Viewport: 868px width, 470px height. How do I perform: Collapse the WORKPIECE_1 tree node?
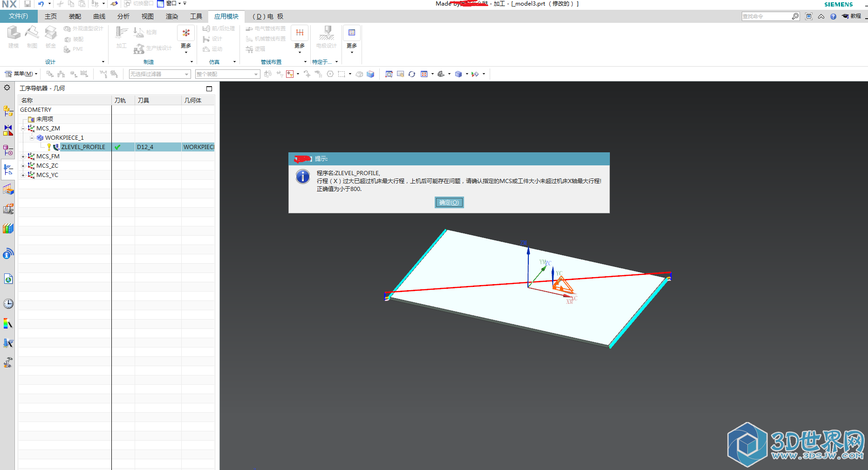tap(32, 138)
